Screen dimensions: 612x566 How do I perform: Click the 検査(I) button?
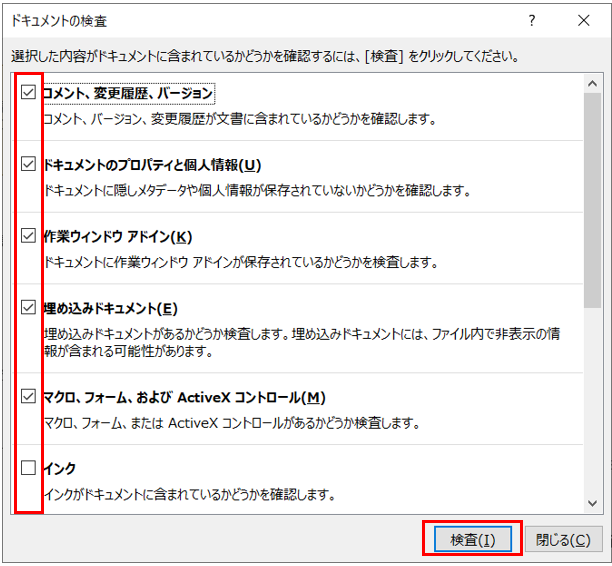click(473, 539)
